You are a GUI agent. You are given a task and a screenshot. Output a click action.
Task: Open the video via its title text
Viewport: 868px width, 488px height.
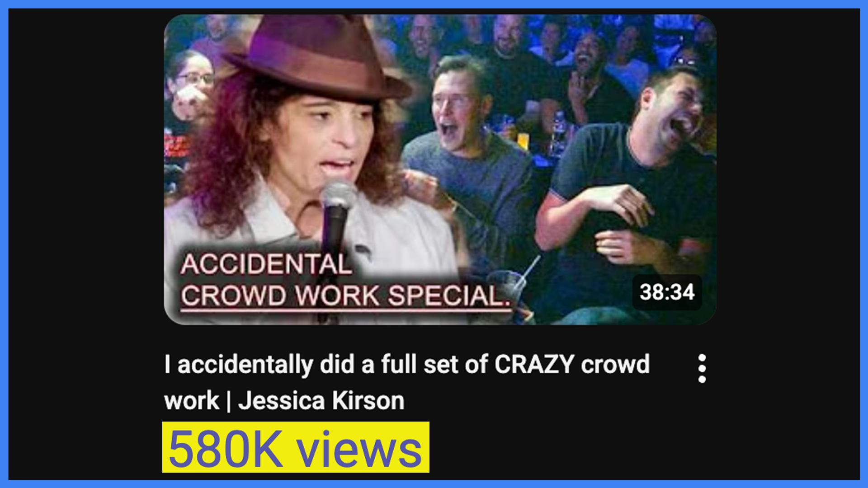tap(407, 382)
